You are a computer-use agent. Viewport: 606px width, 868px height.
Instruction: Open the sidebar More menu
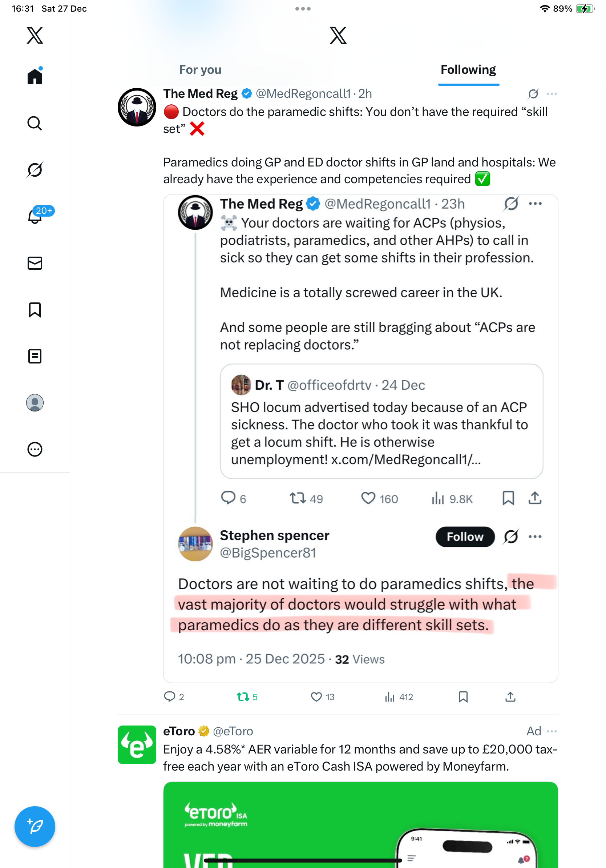[35, 450]
